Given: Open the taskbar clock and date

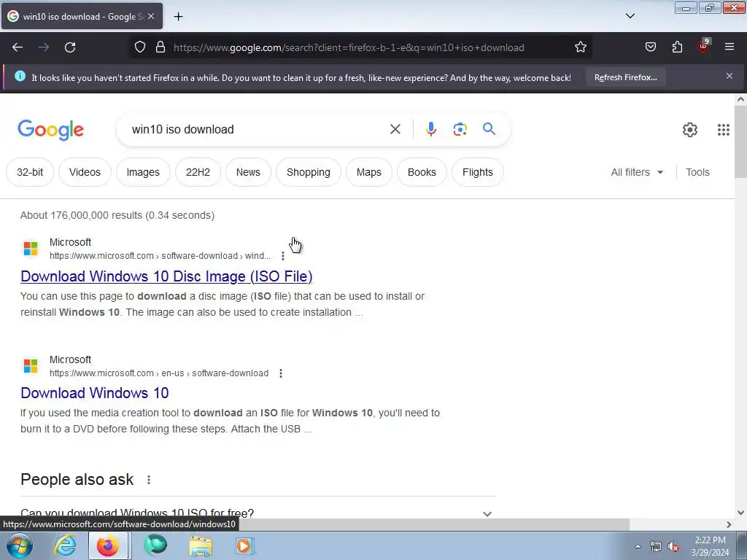Looking at the screenshot, I should [x=710, y=546].
